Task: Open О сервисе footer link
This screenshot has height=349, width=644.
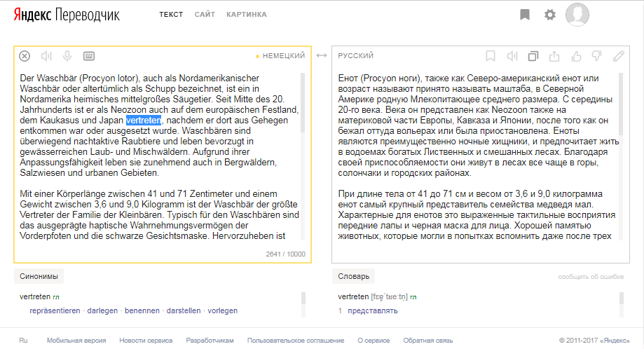Action: pos(374,341)
